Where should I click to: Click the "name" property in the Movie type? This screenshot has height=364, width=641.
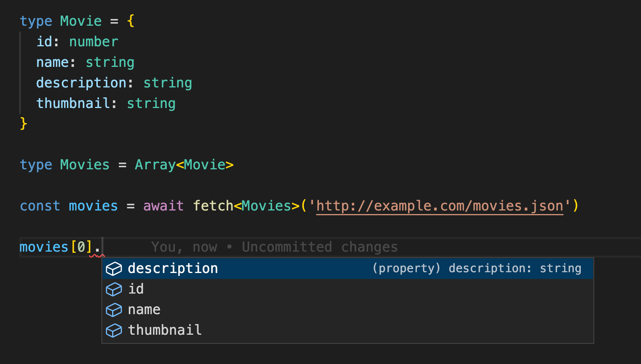[x=52, y=62]
